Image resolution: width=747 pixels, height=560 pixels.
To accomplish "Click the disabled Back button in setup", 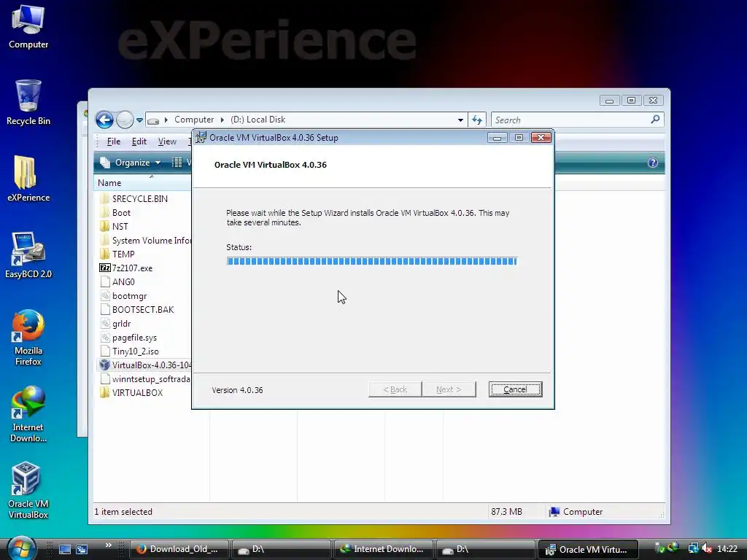I will coord(395,389).
